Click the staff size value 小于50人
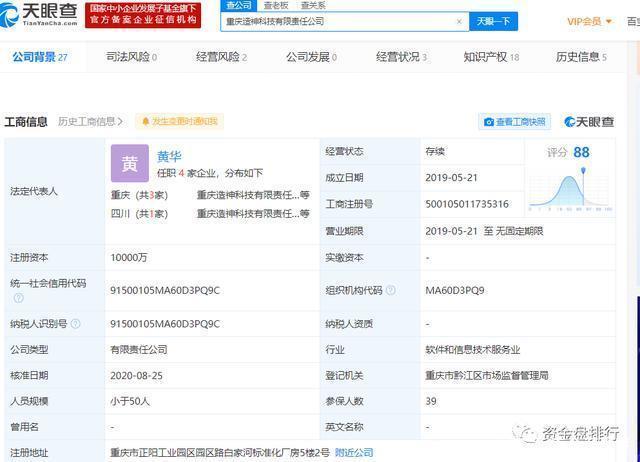Image resolution: width=640 pixels, height=462 pixels. [x=130, y=401]
